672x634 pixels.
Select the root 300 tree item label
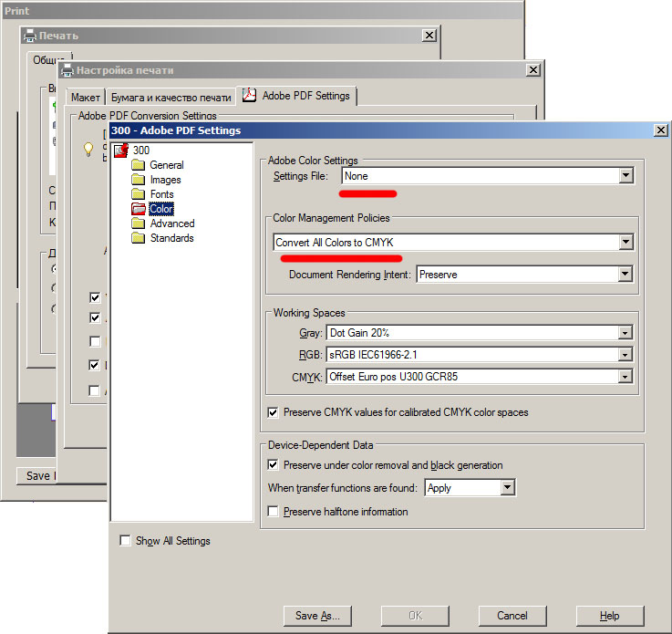coord(141,151)
